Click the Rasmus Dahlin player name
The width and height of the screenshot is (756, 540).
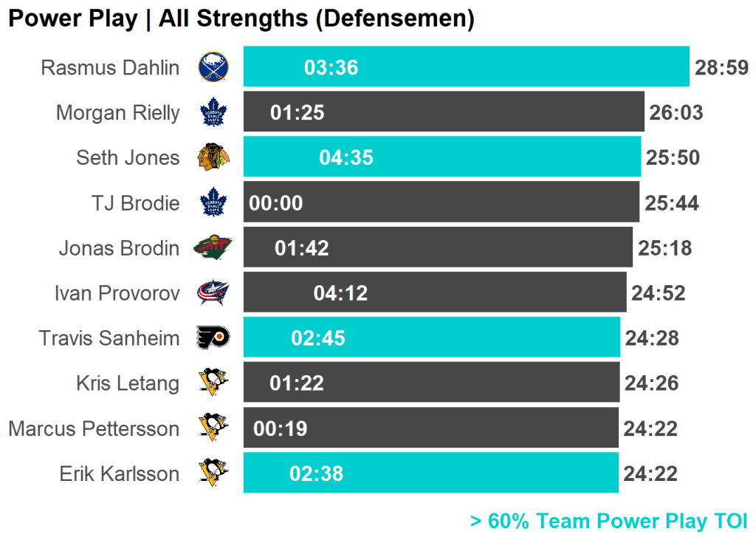pos(110,68)
